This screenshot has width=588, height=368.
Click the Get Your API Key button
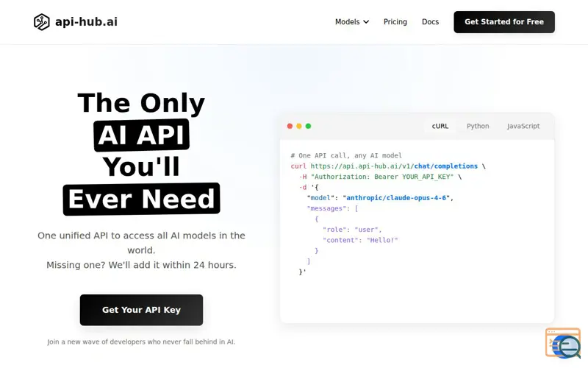[141, 310]
